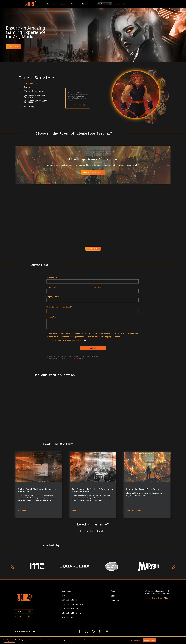Click the footer Lionbridge Games logo

(x=25, y=597)
